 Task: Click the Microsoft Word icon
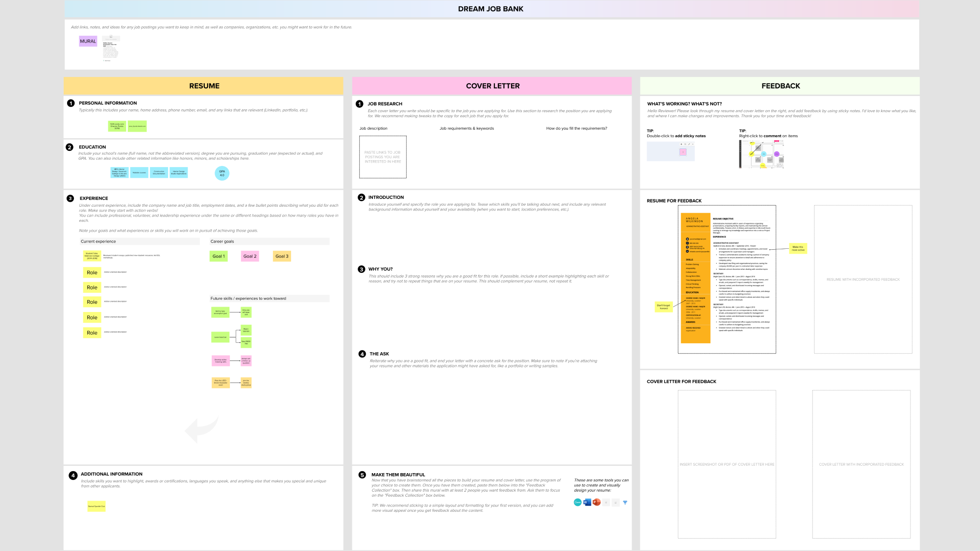pyautogui.click(x=587, y=503)
